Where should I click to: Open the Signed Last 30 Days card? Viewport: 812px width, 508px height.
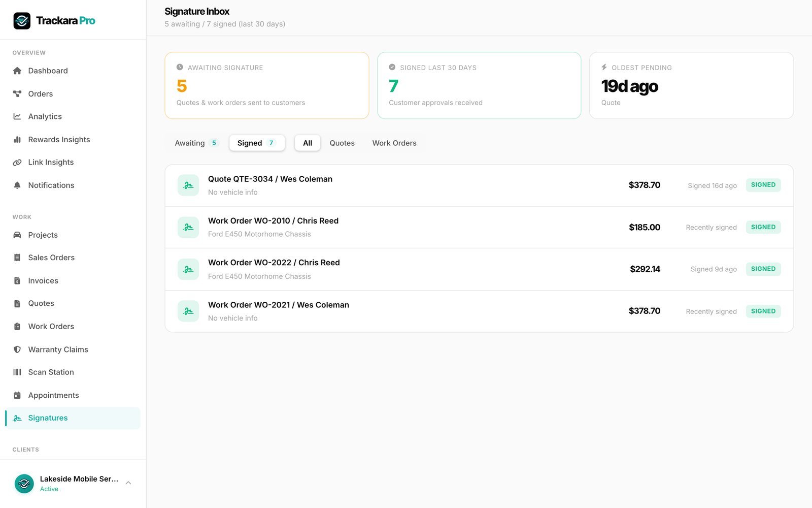click(x=479, y=85)
